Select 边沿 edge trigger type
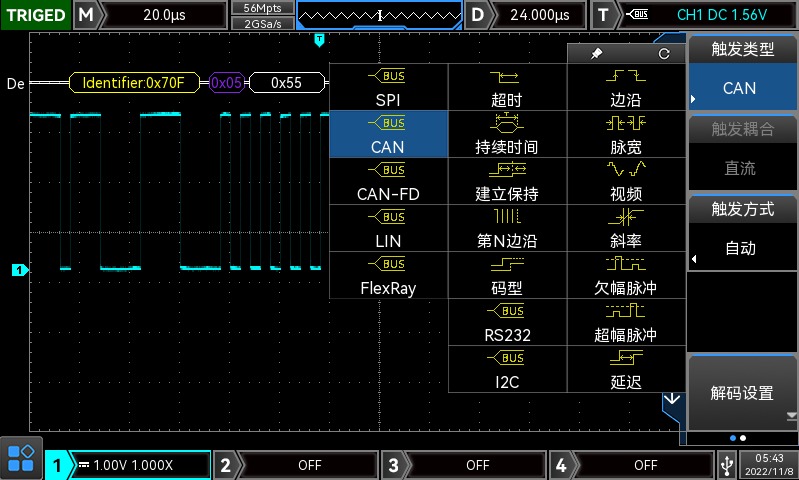 [626, 88]
